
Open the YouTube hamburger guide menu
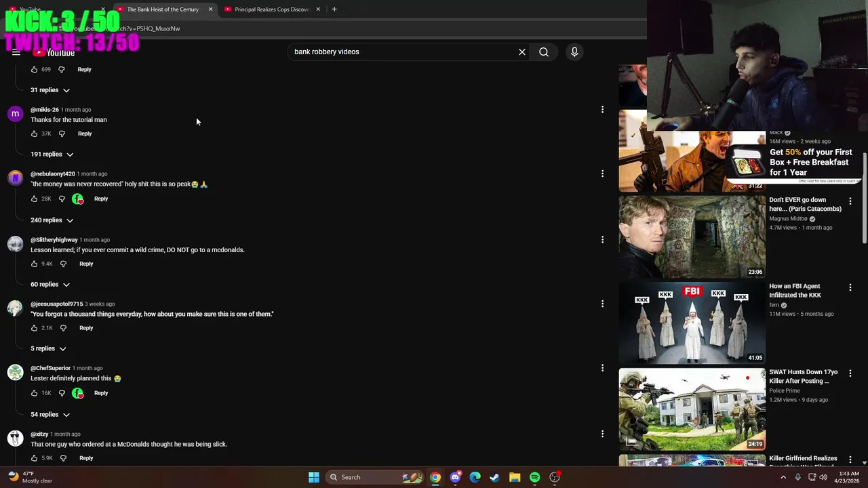pyautogui.click(x=16, y=52)
